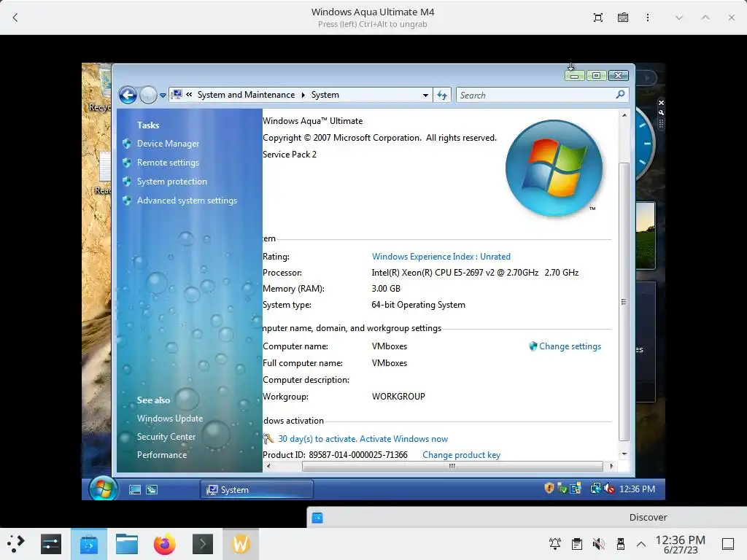
Task: Open the KDE application launcher
Action: click(16, 544)
